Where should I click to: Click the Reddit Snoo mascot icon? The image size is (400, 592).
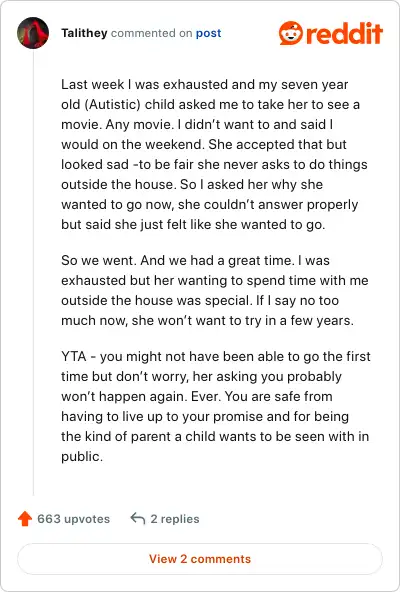(291, 33)
